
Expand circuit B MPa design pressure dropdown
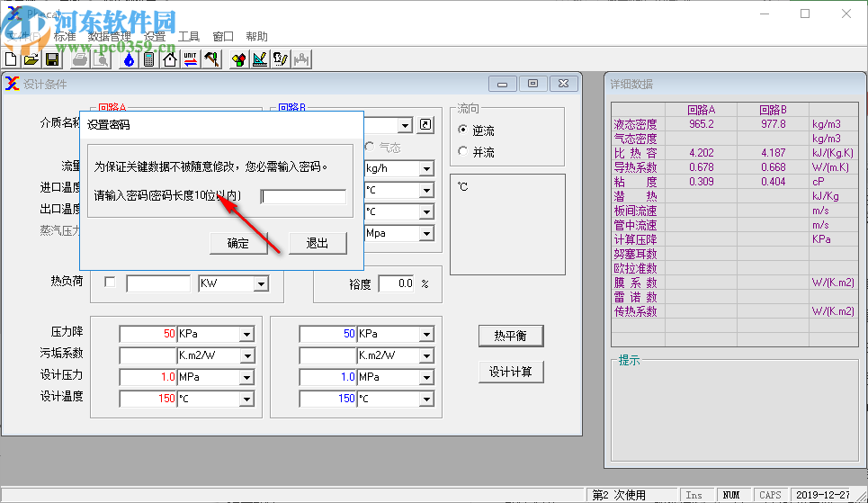pyautogui.click(x=426, y=378)
